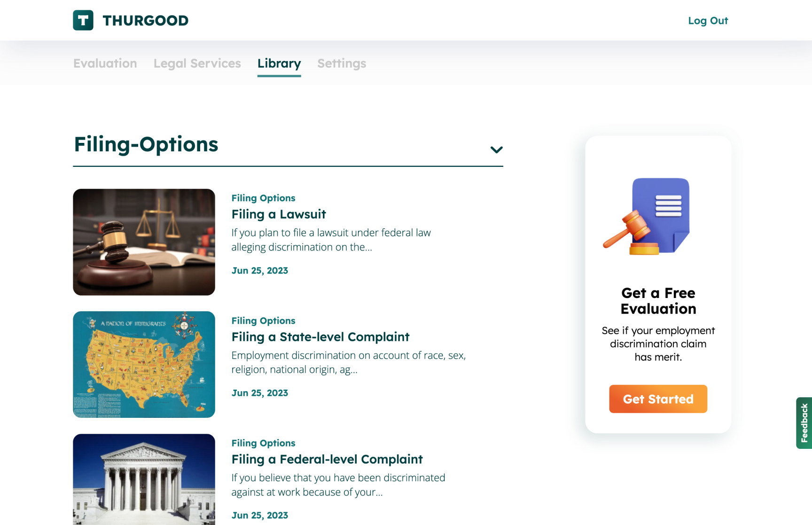Click the Log Out link

[x=708, y=21]
